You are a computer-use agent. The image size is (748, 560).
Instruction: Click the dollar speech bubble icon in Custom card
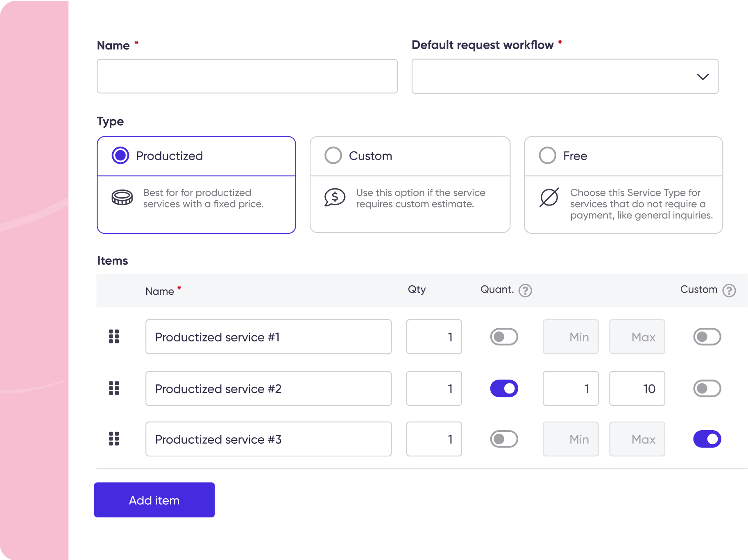pyautogui.click(x=335, y=198)
